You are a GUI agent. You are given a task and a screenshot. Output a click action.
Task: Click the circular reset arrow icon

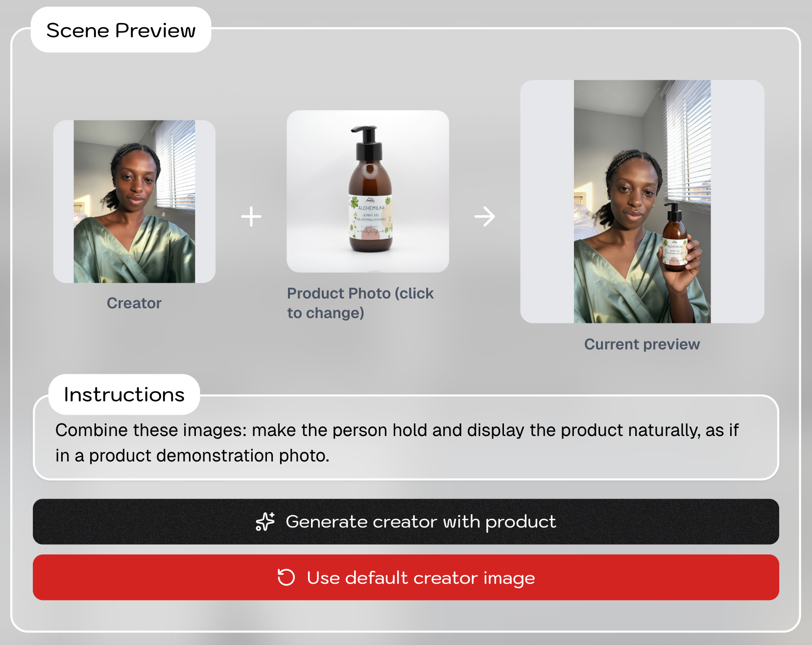point(286,577)
